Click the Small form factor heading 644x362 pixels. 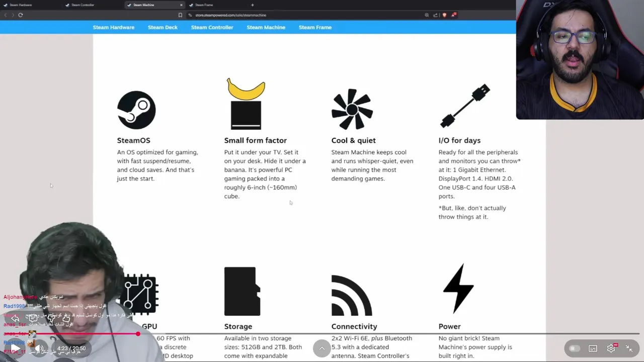255,140
